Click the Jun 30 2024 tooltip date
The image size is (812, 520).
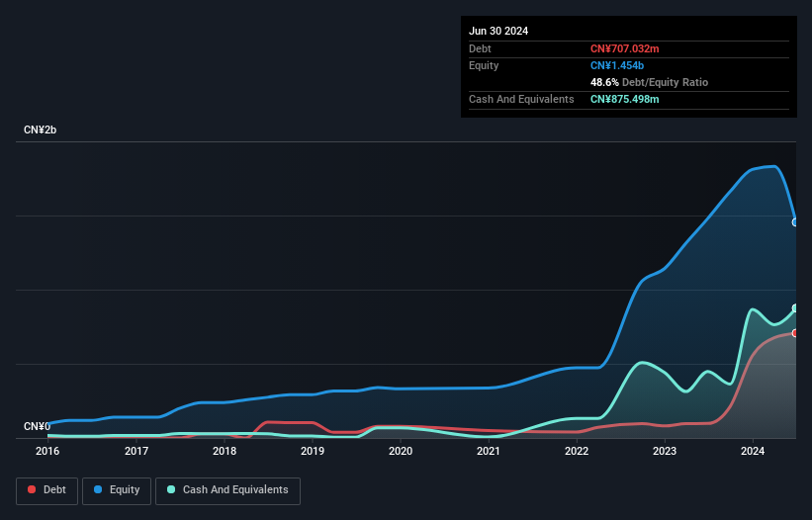point(498,31)
